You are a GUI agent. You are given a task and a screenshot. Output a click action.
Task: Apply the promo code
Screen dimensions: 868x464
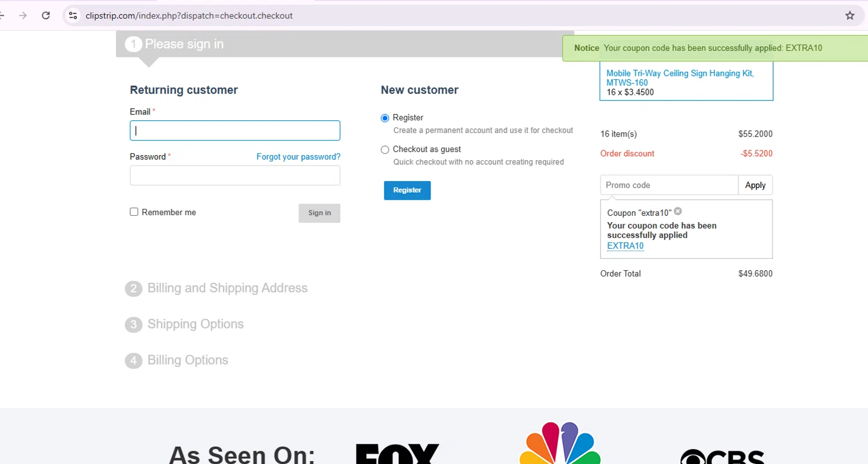(755, 185)
